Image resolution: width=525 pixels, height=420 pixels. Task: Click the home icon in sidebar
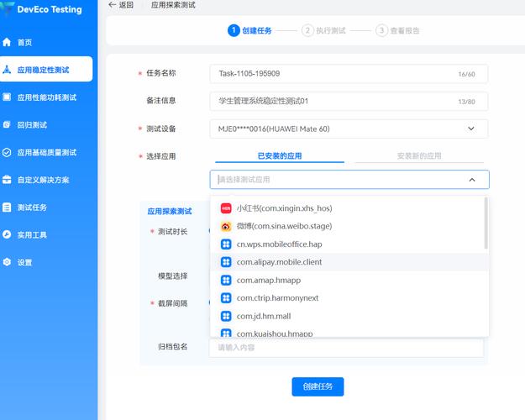point(8,42)
